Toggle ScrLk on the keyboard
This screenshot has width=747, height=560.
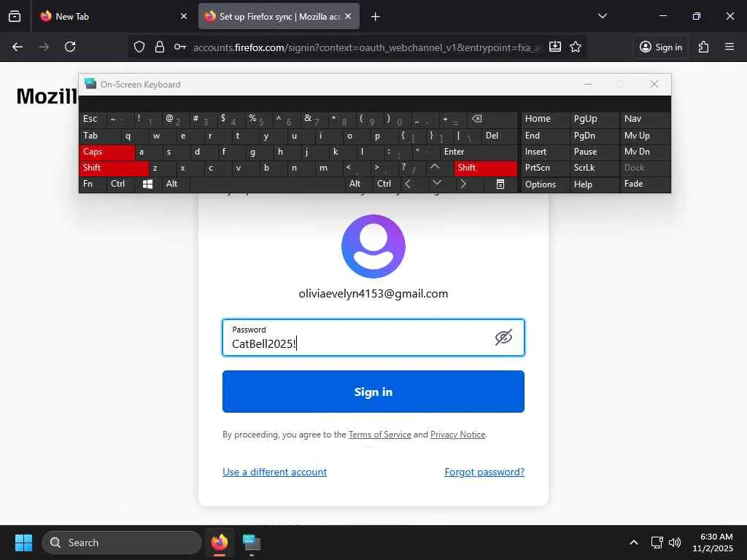pyautogui.click(x=594, y=168)
